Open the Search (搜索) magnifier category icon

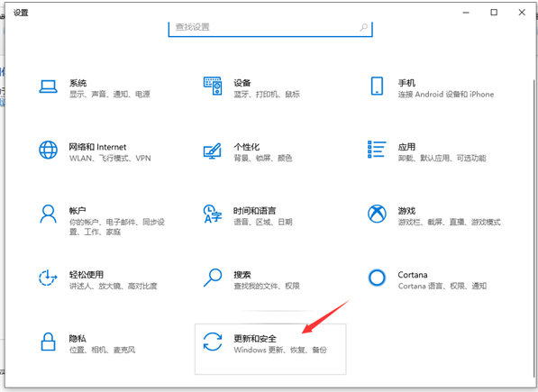click(213, 278)
